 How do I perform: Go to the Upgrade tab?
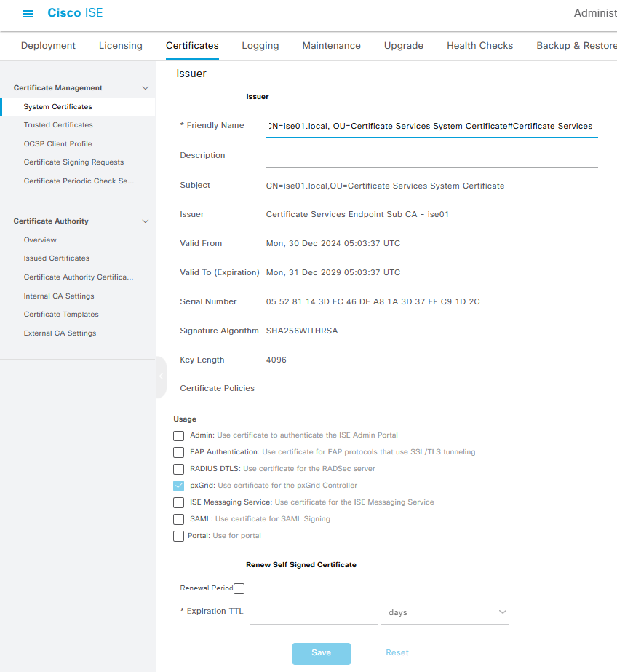[404, 45]
